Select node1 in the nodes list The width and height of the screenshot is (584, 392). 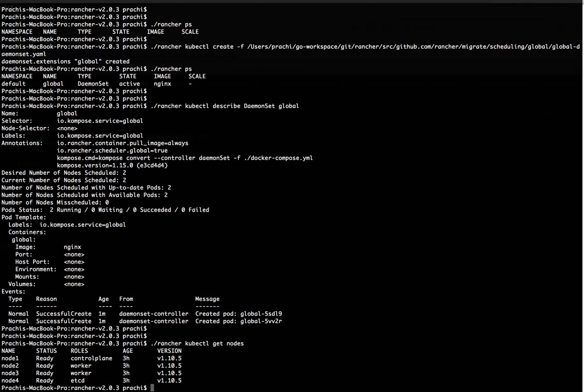[10, 358]
